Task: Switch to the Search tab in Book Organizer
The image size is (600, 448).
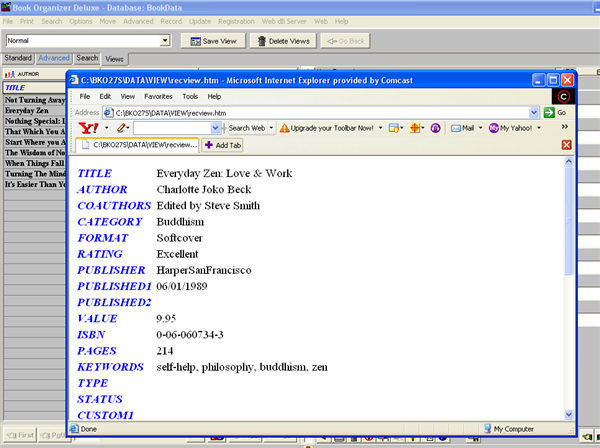Action: (x=87, y=58)
